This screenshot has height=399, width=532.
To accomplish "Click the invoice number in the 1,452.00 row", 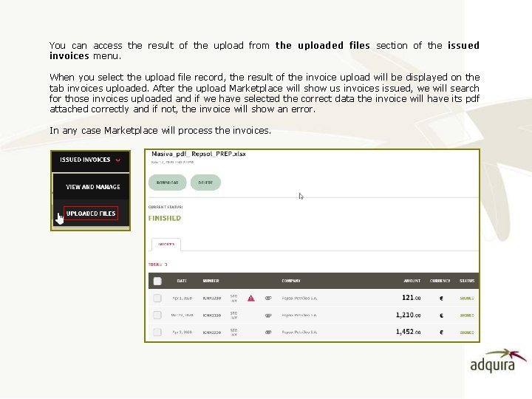I will pyautogui.click(x=212, y=332).
